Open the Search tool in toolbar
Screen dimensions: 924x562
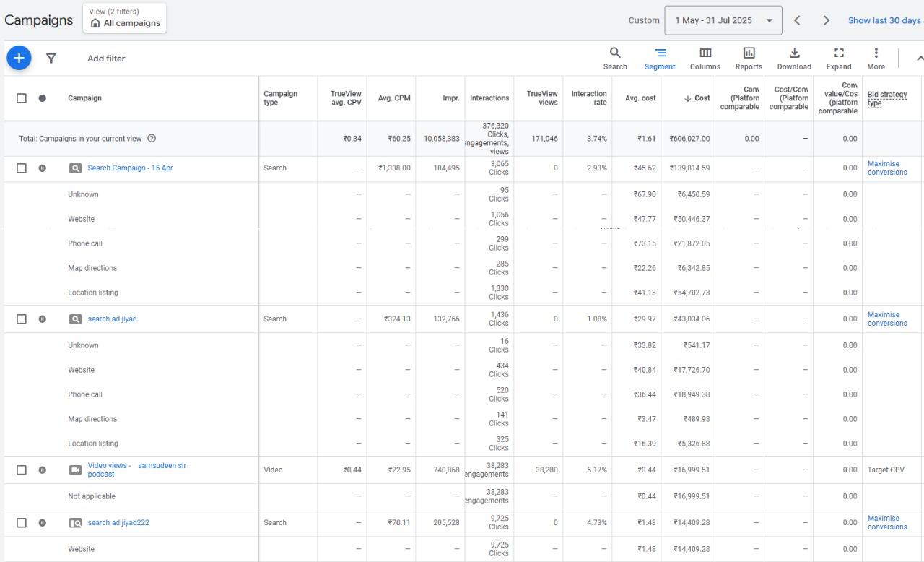615,59
